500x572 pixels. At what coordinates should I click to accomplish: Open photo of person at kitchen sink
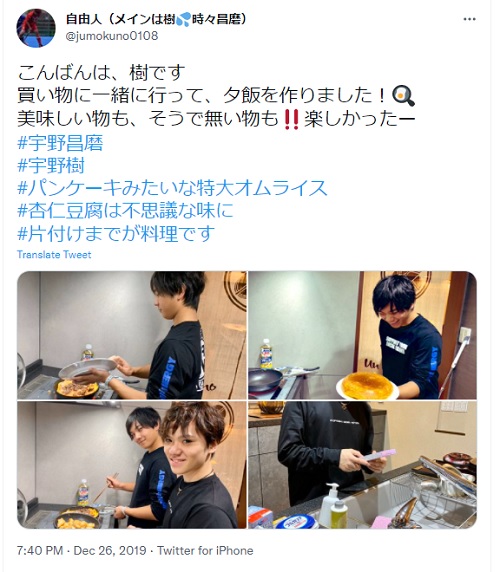[363, 465]
